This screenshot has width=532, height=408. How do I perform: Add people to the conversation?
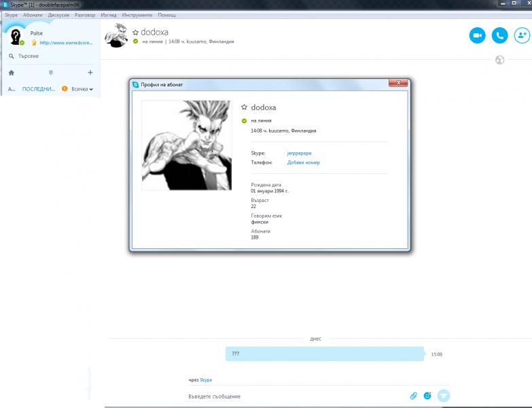(x=522, y=35)
